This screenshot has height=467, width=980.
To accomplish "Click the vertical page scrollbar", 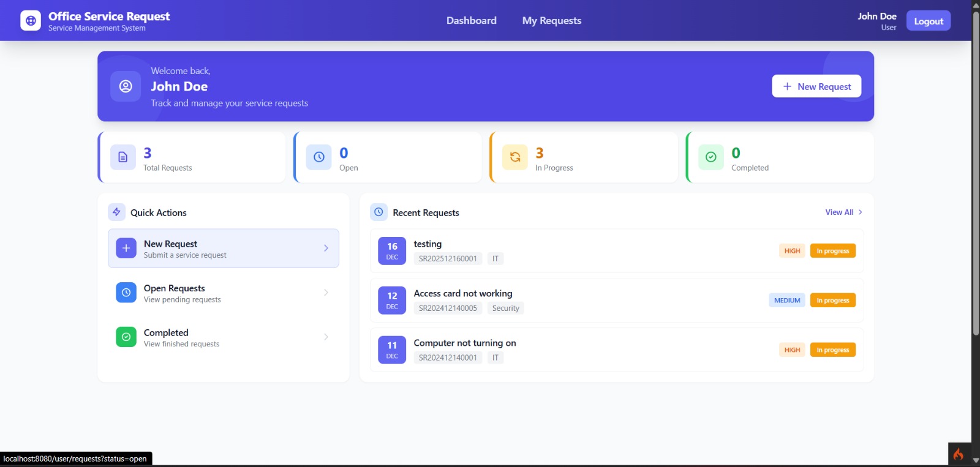I will [x=976, y=171].
